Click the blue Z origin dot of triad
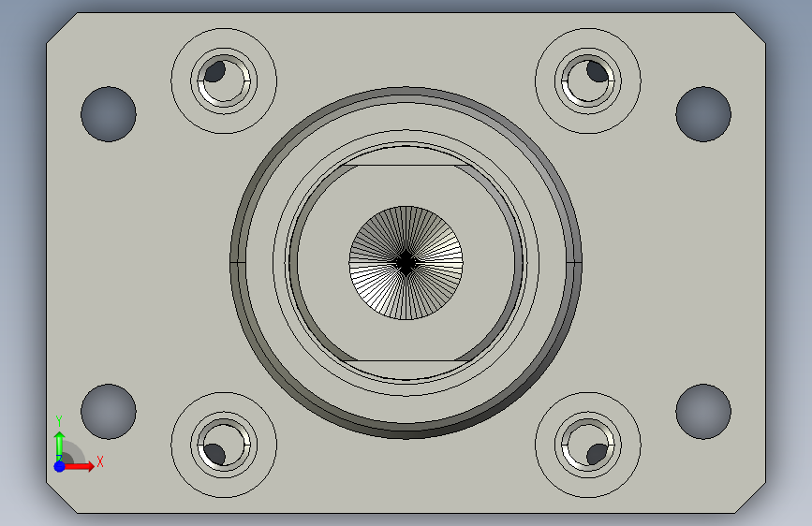This screenshot has height=526, width=812. (60, 466)
